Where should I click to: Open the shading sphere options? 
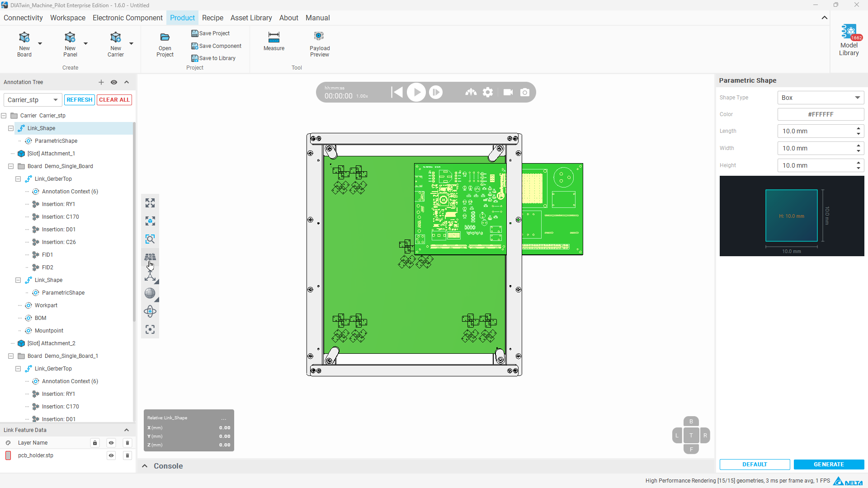(150, 293)
